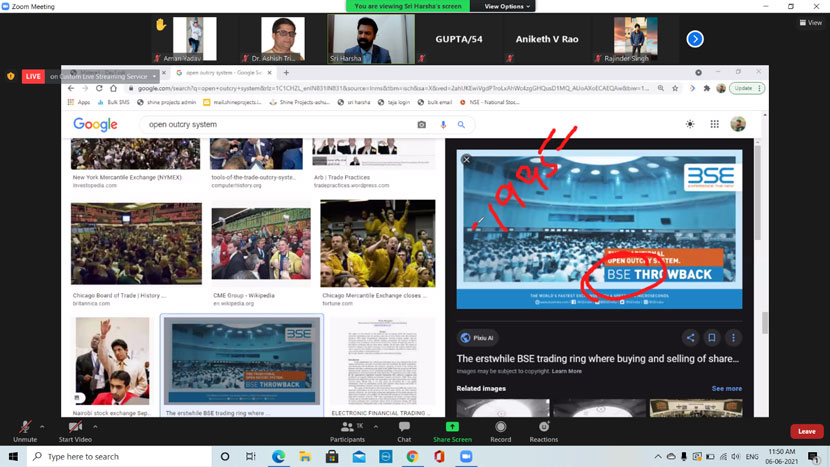Click the Record button in Zoom
Viewport: 830px width, 467px height.
point(500,431)
